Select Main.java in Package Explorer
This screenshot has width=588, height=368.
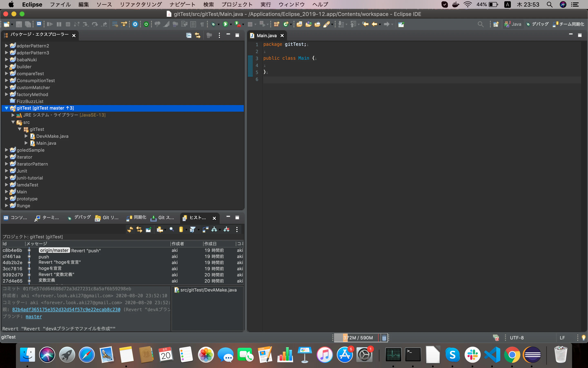[x=46, y=143]
